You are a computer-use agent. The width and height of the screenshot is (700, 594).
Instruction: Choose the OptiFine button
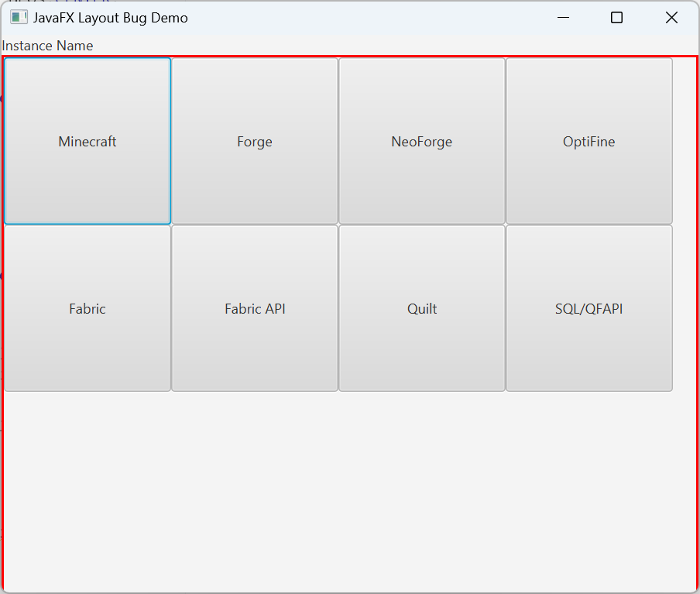[588, 141]
